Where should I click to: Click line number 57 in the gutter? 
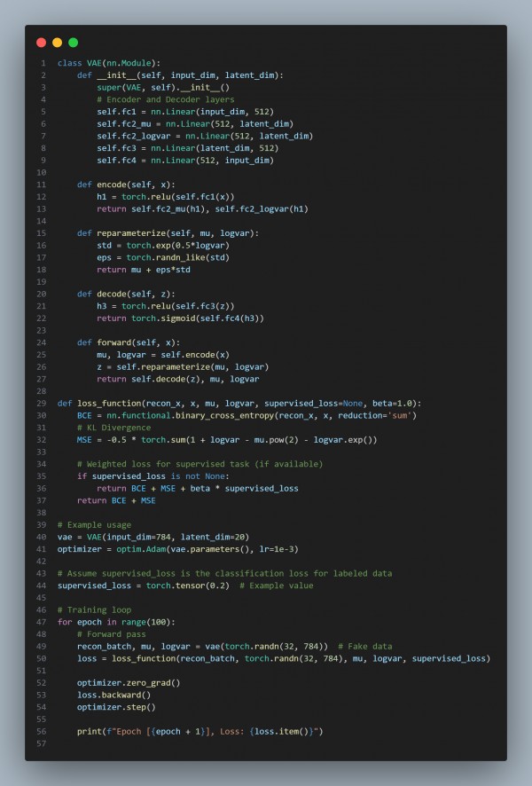tap(41, 744)
